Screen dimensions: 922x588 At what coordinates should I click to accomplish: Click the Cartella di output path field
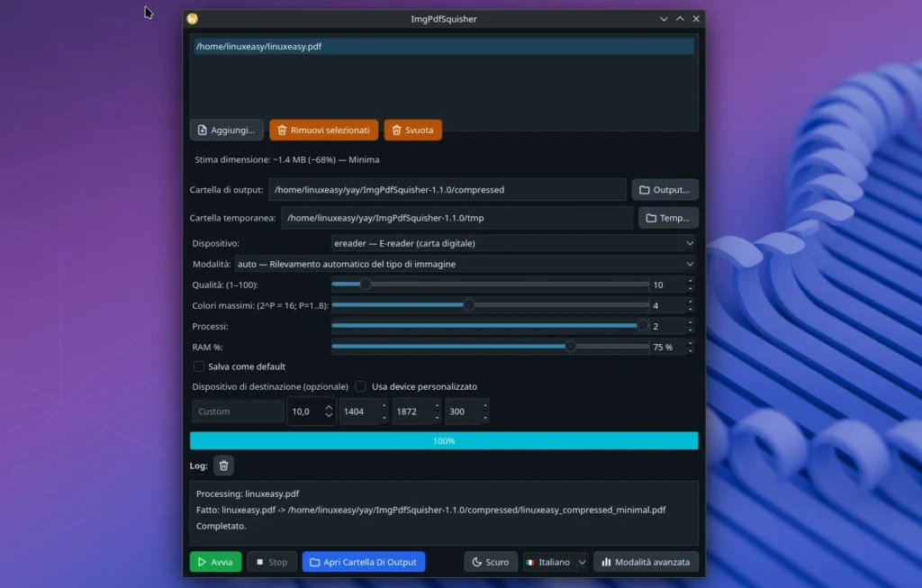(447, 190)
